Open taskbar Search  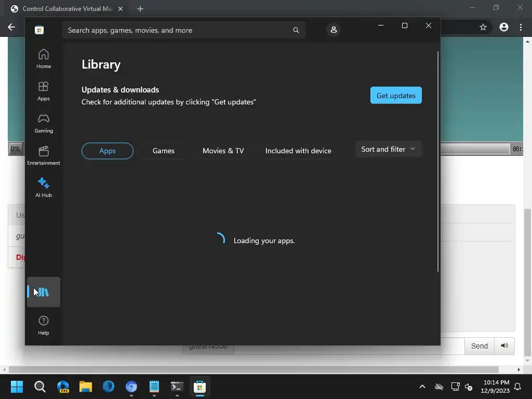click(39, 387)
